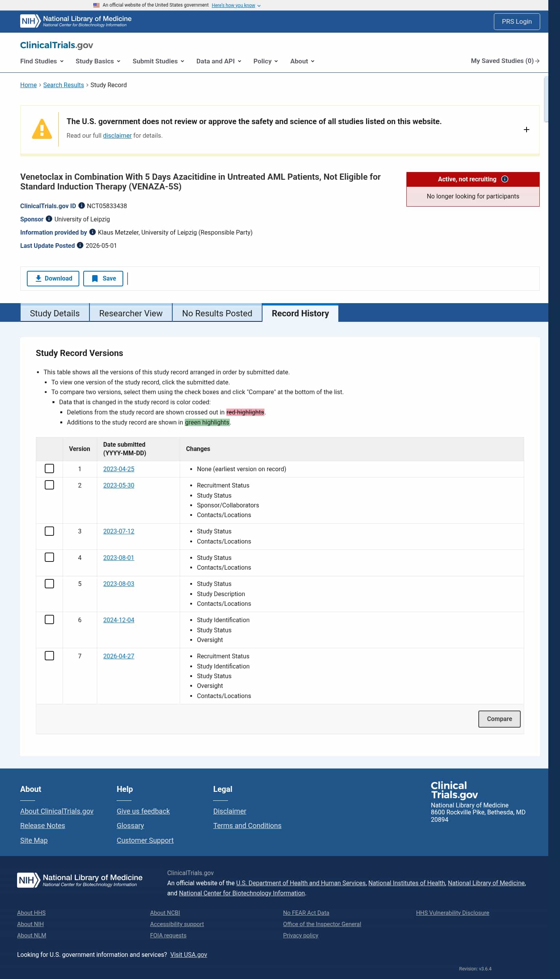The height and width of the screenshot is (979, 560).
Task: Click the ClinicalTrials.gov logo in the footer
Action: click(x=454, y=790)
